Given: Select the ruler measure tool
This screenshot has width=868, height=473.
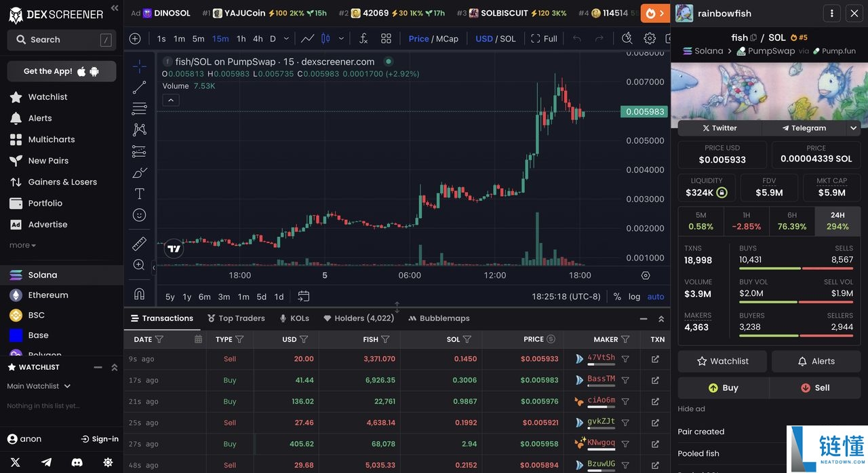Looking at the screenshot, I should [x=139, y=244].
